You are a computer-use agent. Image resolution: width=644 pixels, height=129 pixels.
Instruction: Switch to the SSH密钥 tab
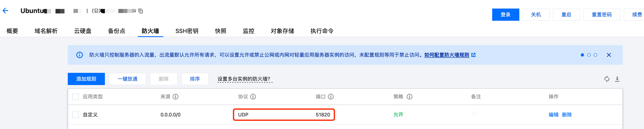[x=187, y=31]
